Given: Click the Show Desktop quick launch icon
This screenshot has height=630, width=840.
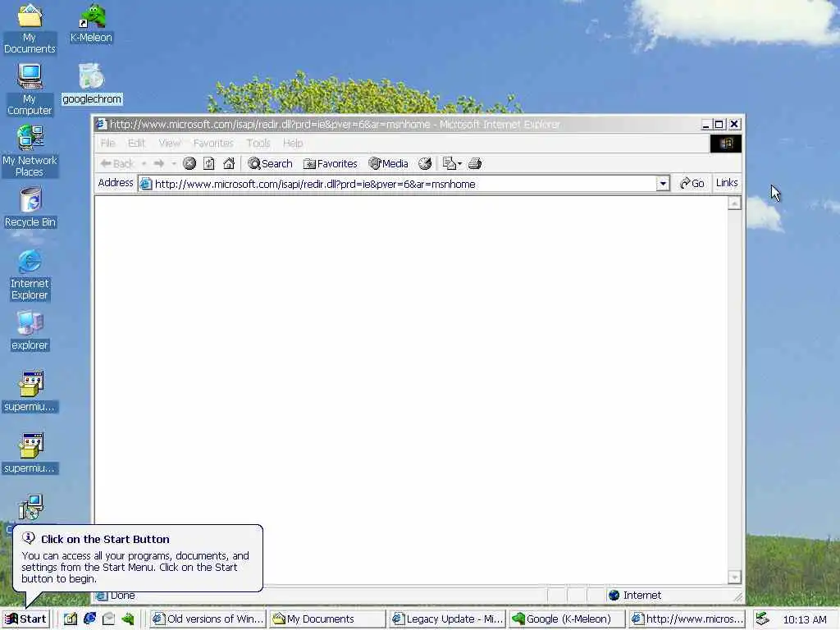Looking at the screenshot, I should (71, 619).
